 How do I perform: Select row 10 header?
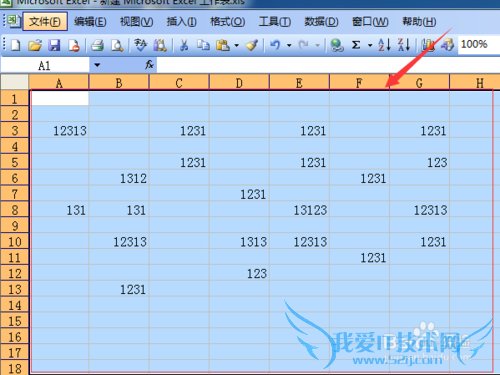[15, 241]
